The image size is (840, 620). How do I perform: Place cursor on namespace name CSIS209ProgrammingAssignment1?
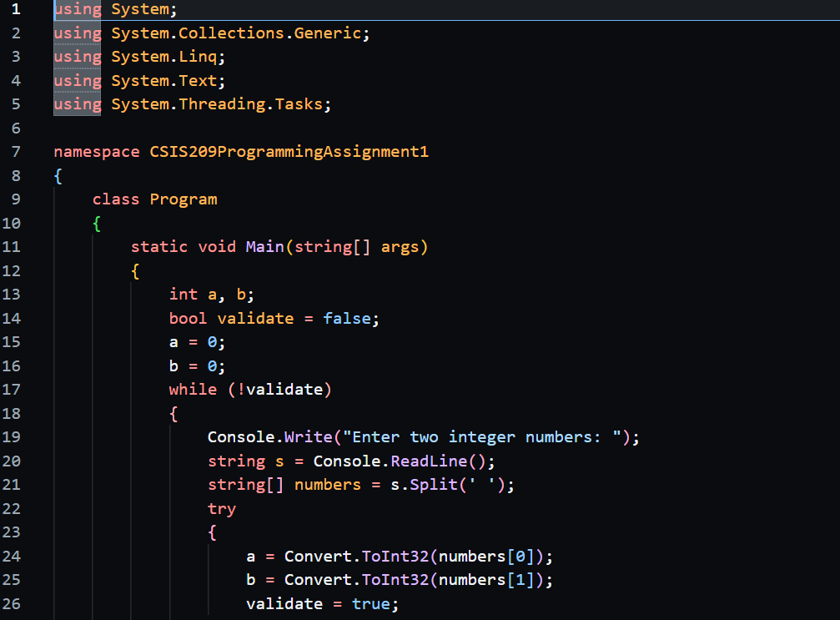[x=289, y=152]
